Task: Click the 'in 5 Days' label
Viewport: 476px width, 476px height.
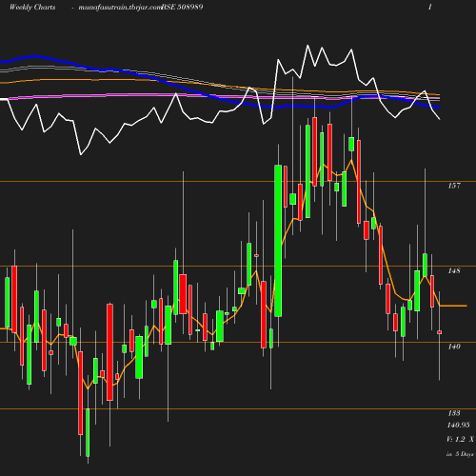Action: pyautogui.click(x=460, y=454)
